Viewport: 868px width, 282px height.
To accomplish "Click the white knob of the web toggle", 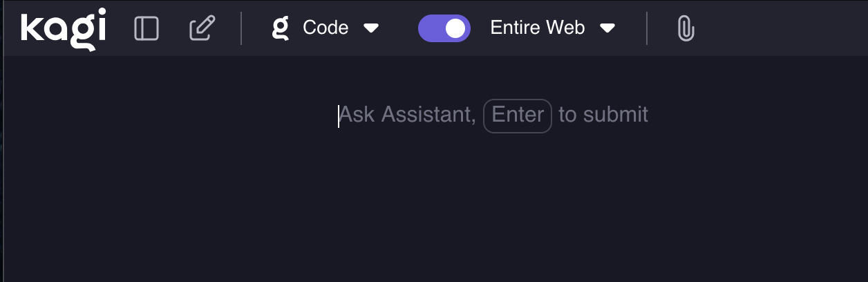I will 455,28.
